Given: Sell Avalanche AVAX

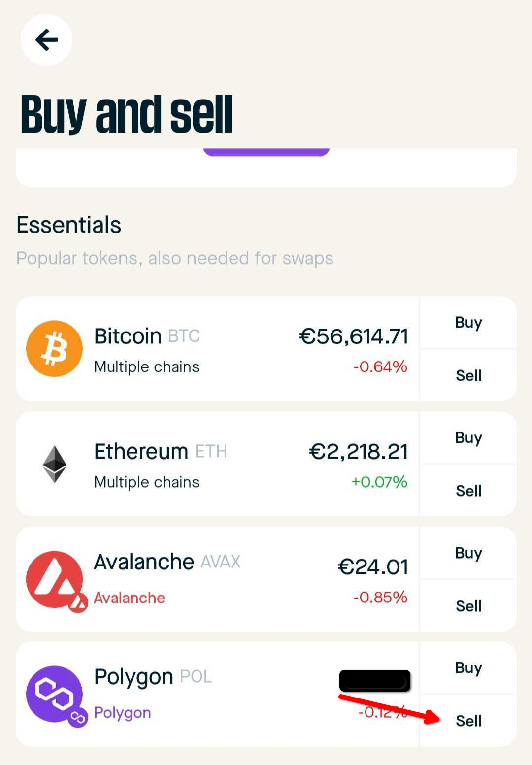Looking at the screenshot, I should point(468,606).
